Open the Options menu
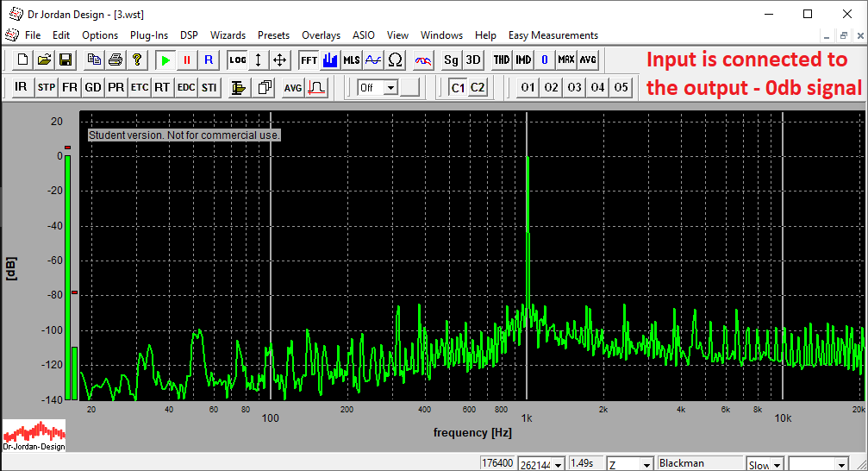 [100, 35]
